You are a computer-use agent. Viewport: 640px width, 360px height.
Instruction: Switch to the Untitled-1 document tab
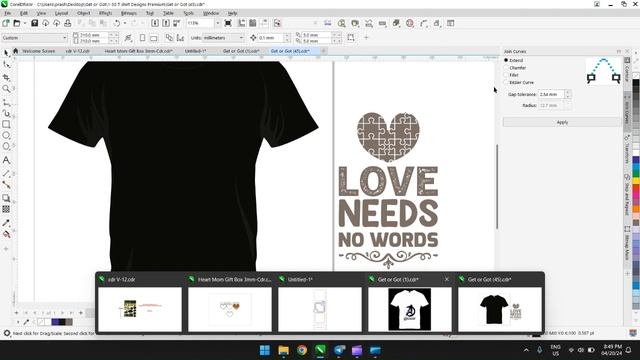pos(195,51)
